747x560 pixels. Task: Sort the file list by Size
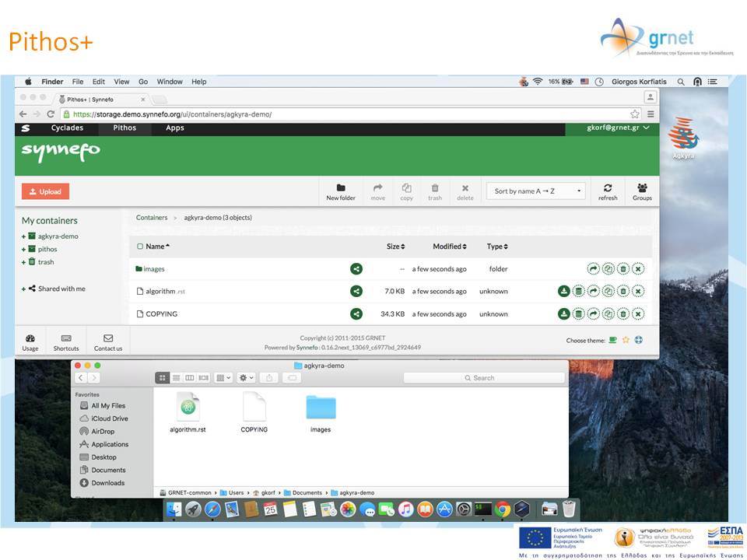[395, 247]
